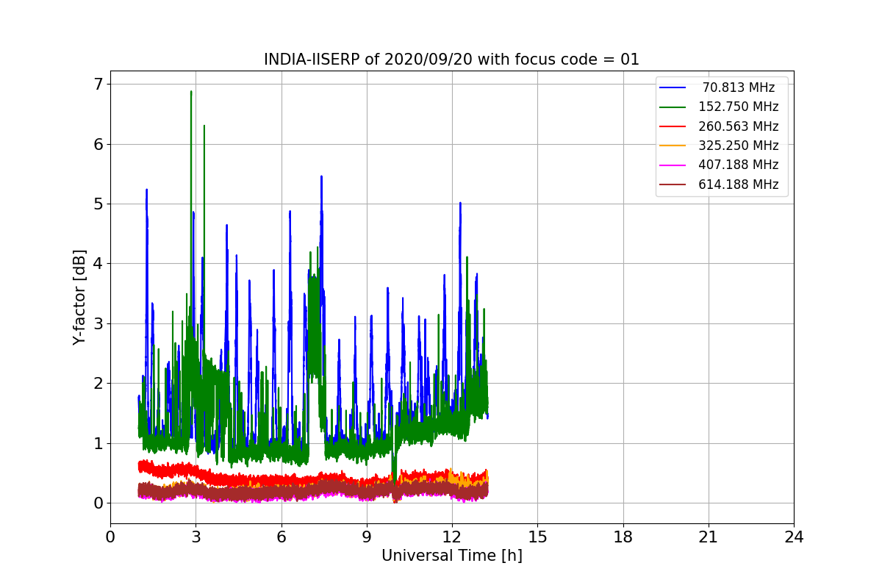The image size is (882, 588).
Task: Click the x-axis tick label '15'
Action: point(537,537)
